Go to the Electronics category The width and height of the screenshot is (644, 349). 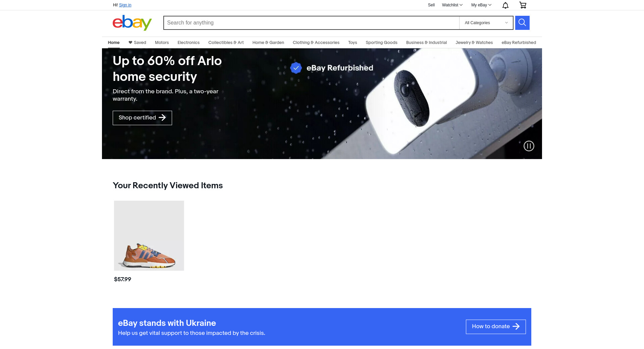tap(189, 43)
